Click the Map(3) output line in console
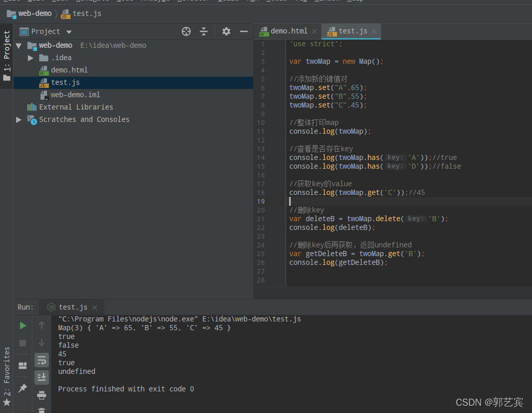 coord(145,328)
